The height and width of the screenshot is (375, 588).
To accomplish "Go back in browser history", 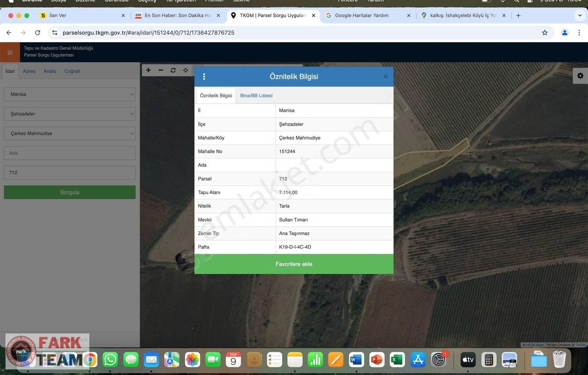I will (x=9, y=33).
